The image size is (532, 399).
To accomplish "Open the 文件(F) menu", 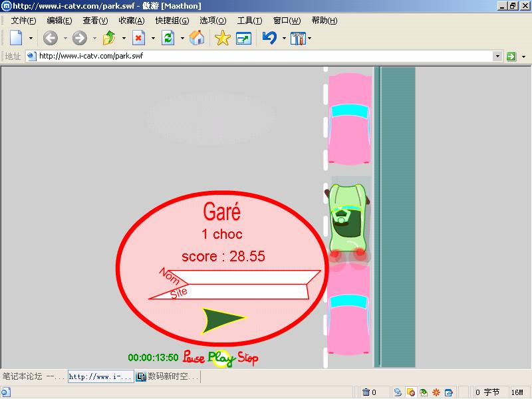I will pos(23,21).
